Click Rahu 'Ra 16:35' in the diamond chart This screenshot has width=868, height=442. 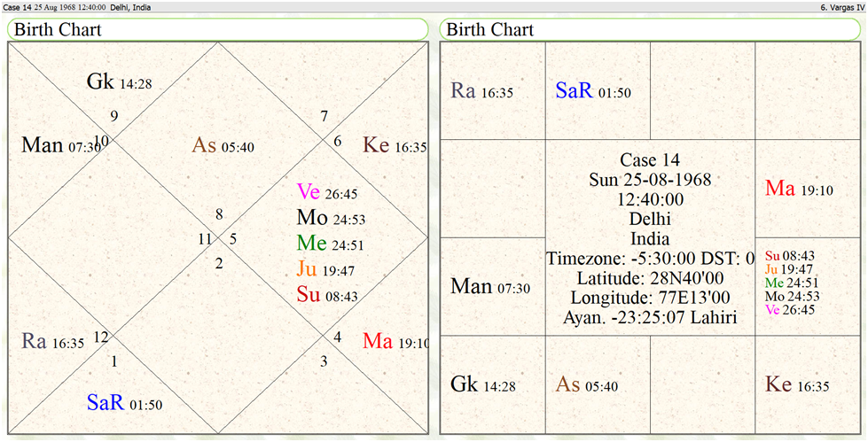tap(52, 341)
